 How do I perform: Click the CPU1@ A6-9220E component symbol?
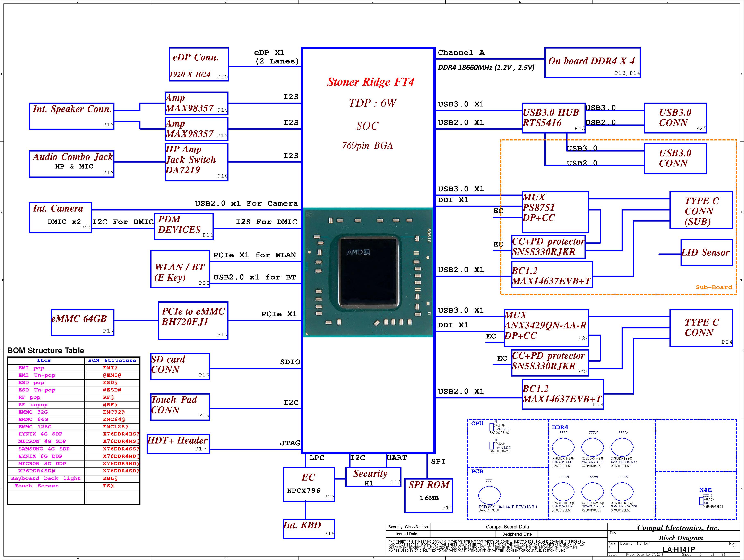click(491, 427)
